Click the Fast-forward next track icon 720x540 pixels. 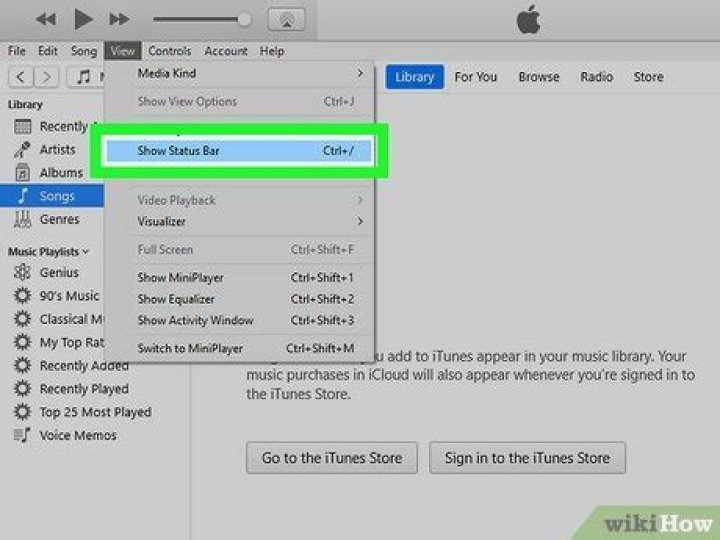coord(119,19)
